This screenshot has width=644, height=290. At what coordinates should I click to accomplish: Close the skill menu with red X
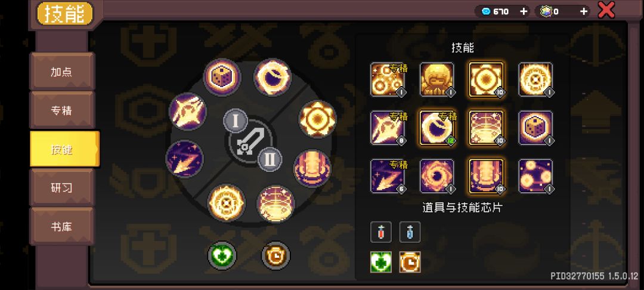click(606, 11)
